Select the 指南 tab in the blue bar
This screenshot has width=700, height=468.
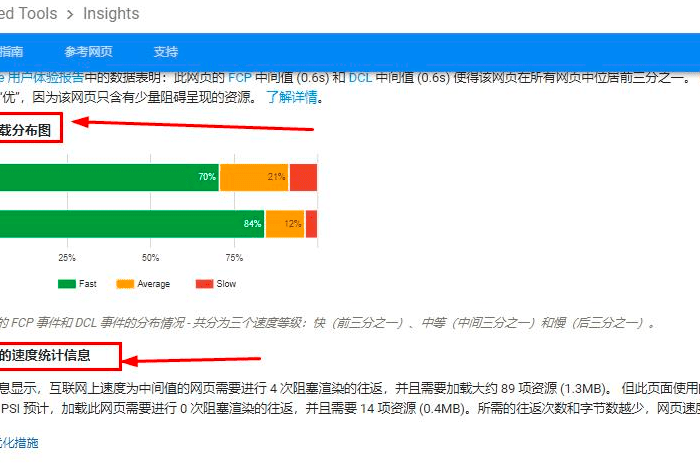[12, 52]
